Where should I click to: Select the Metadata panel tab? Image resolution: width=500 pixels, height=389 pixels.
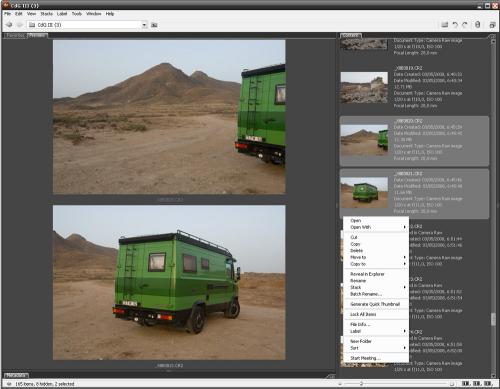(16, 375)
